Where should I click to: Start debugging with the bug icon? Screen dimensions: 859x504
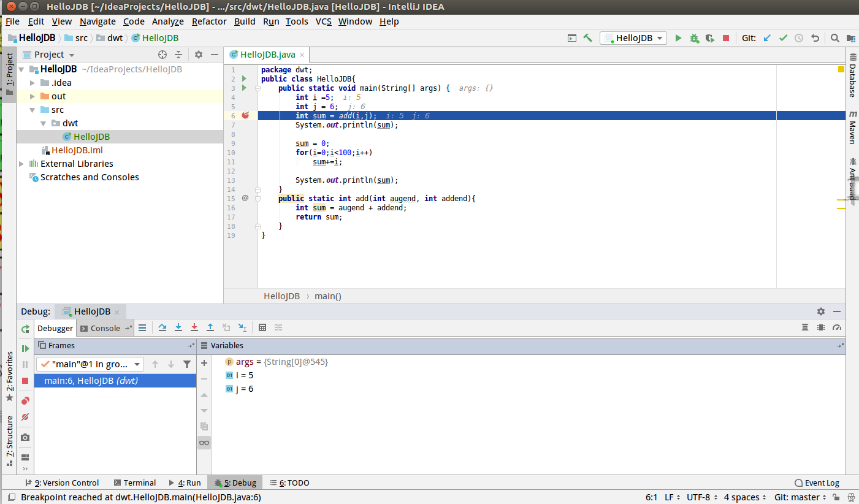(694, 38)
